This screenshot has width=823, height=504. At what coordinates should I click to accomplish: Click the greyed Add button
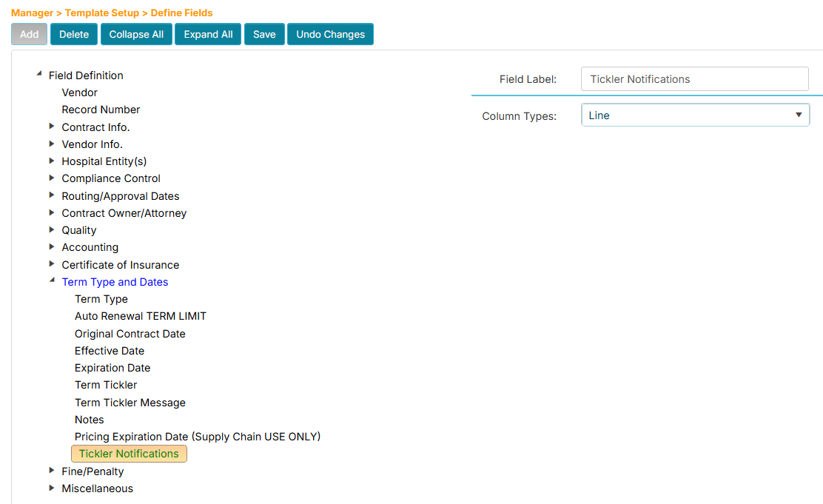point(30,34)
